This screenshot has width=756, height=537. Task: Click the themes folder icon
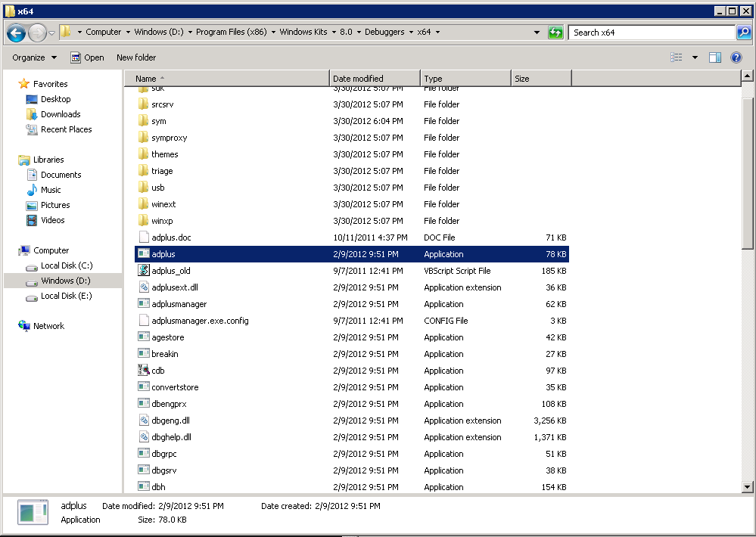(143, 154)
